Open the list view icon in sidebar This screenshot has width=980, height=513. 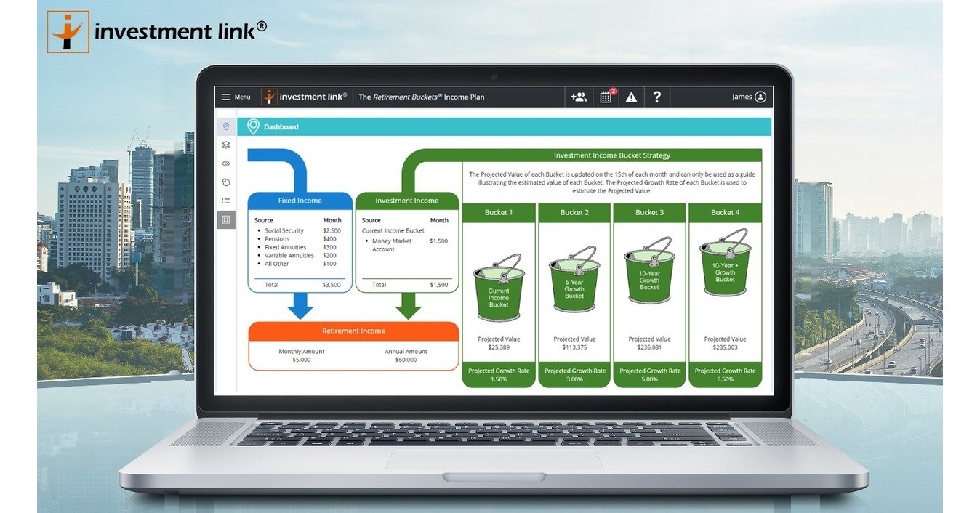point(225,201)
